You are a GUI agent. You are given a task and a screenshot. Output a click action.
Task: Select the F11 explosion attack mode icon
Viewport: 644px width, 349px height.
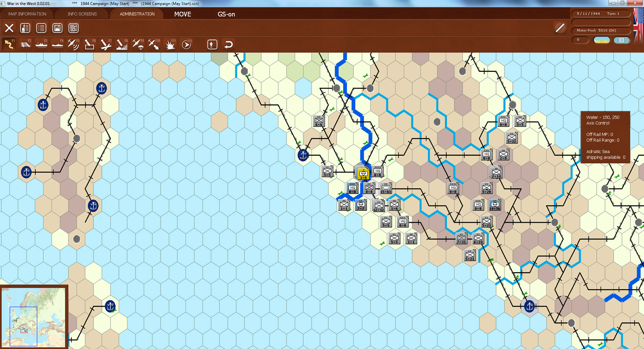tap(170, 44)
